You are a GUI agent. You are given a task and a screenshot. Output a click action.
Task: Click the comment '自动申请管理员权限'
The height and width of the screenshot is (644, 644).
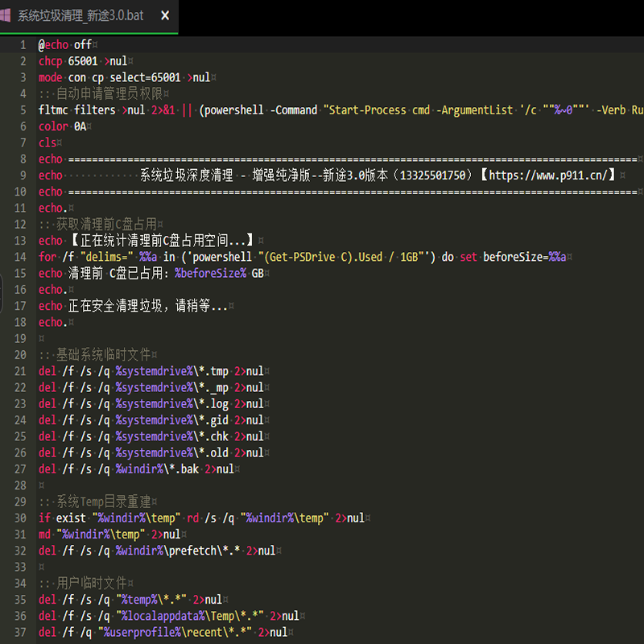109,93
